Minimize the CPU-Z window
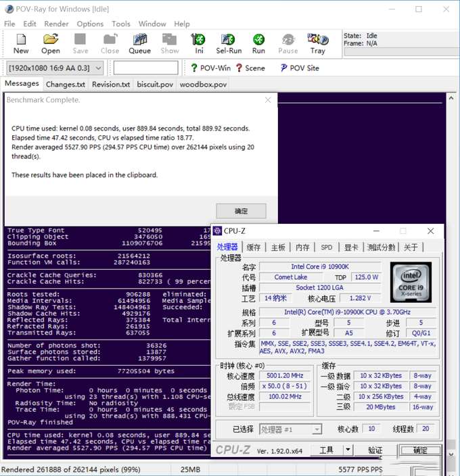The width and height of the screenshot is (460, 476). [x=376, y=231]
